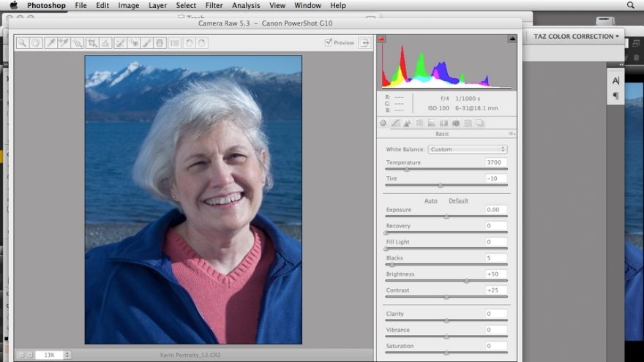The image size is (644, 362).
Task: Select the Red Eye Removal tool
Action: (x=133, y=42)
